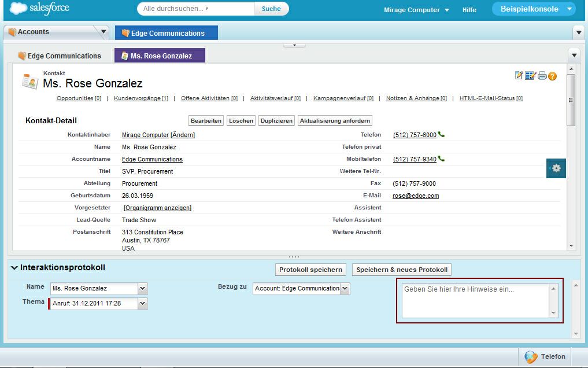Switch to the Edge Communications subtab
This screenshot has width=588, height=368.
tap(59, 56)
